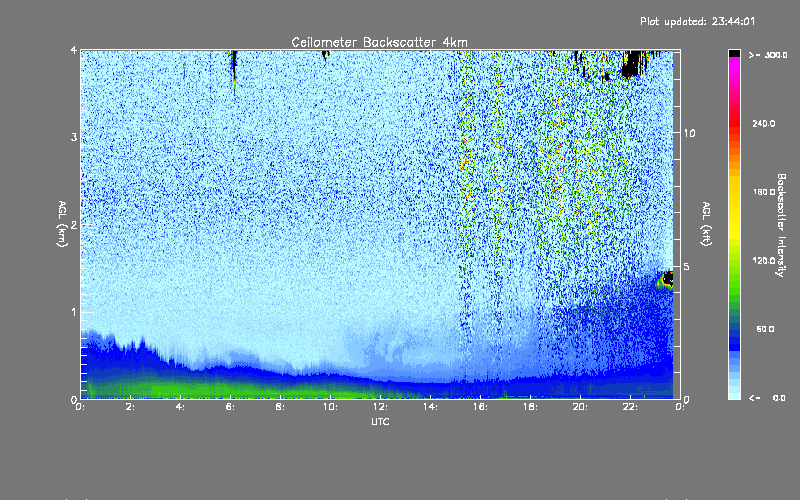Click the "14:" hour tick on the UTC axis
The height and width of the screenshot is (500, 800).
coord(431,407)
